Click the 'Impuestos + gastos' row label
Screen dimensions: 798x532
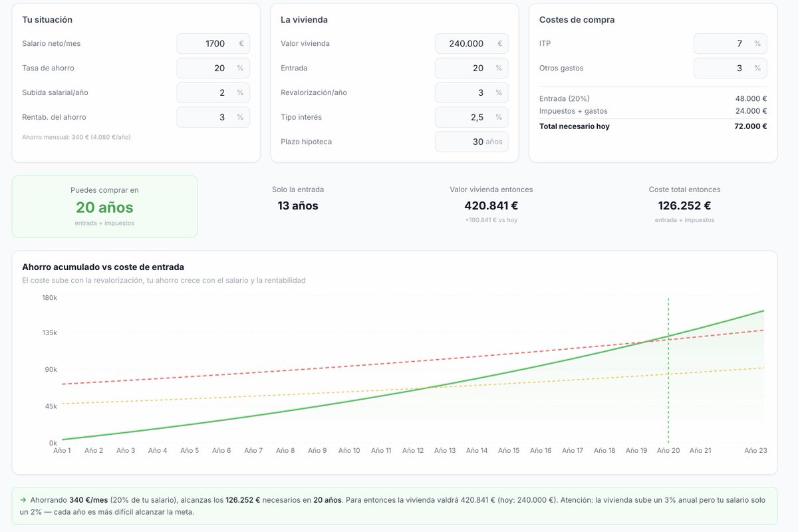573,111
